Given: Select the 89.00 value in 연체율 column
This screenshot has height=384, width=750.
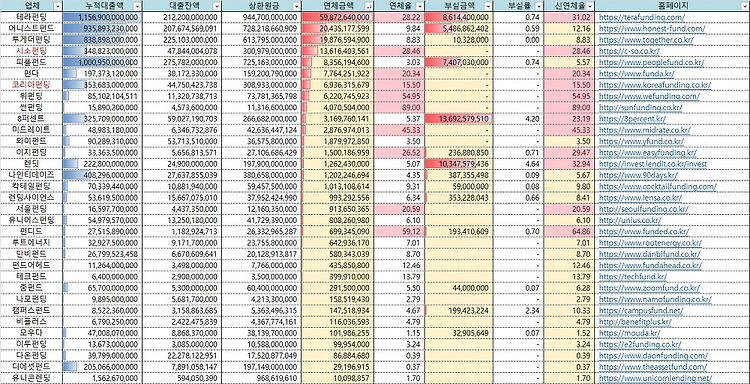Looking at the screenshot, I should [x=398, y=108].
